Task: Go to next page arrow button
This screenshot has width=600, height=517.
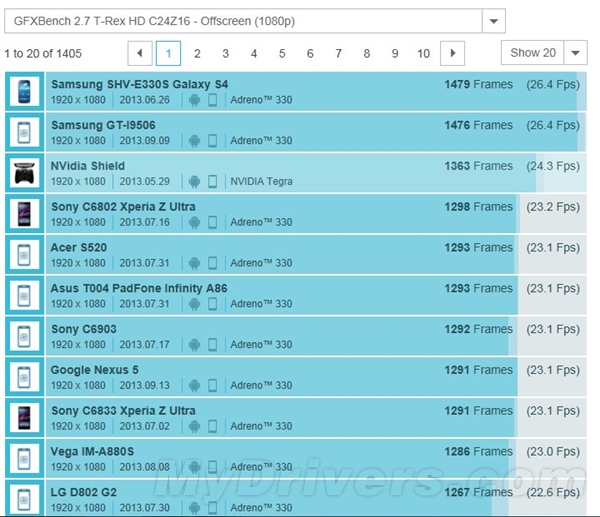Action: [453, 53]
